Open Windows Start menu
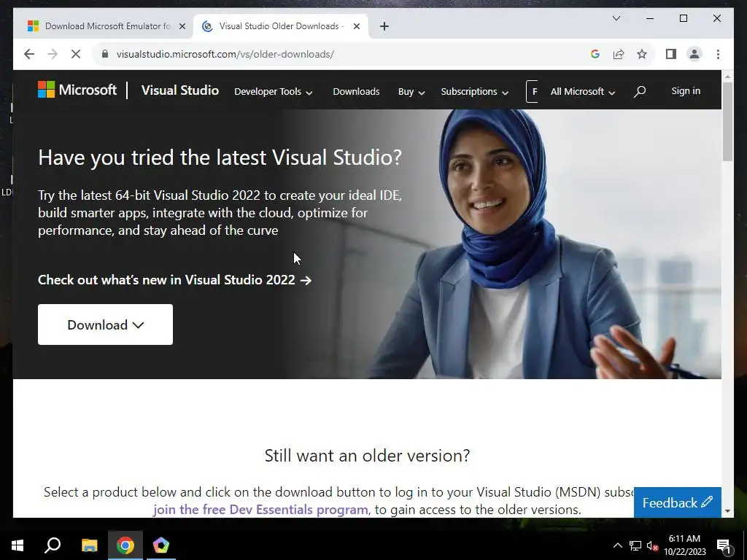747x560 pixels. coord(18,545)
